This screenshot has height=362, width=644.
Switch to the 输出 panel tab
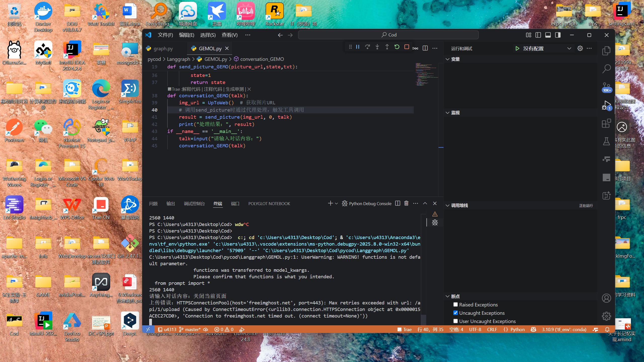171,204
